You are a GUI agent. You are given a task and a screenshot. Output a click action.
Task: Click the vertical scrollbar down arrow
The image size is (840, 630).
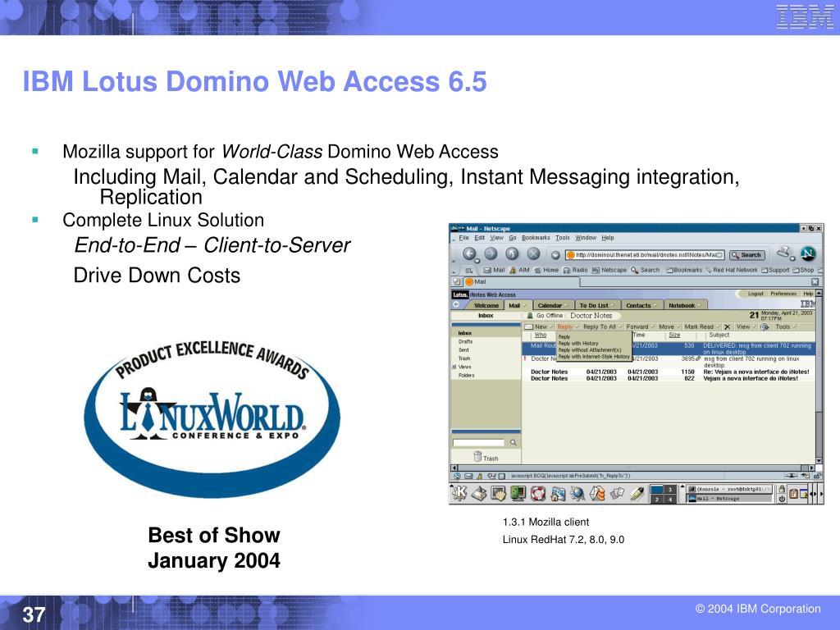pos(819,461)
